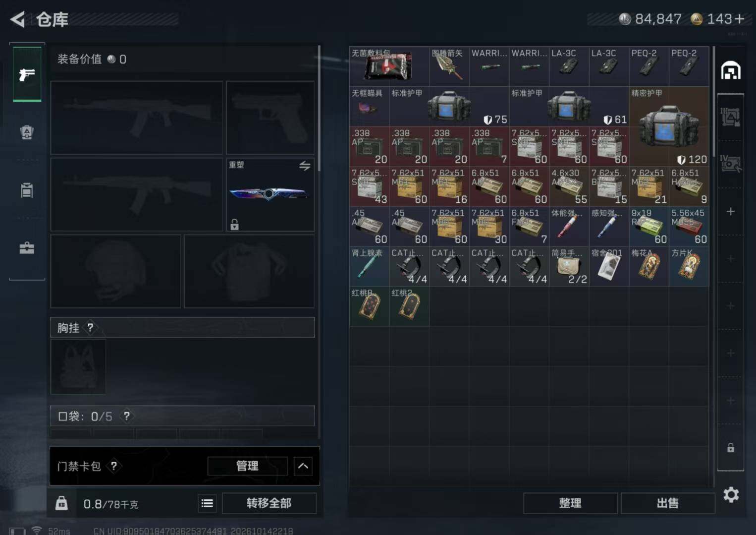Select the 无框瞄具 sight item
Screen dimensions: 756x535
369,106
